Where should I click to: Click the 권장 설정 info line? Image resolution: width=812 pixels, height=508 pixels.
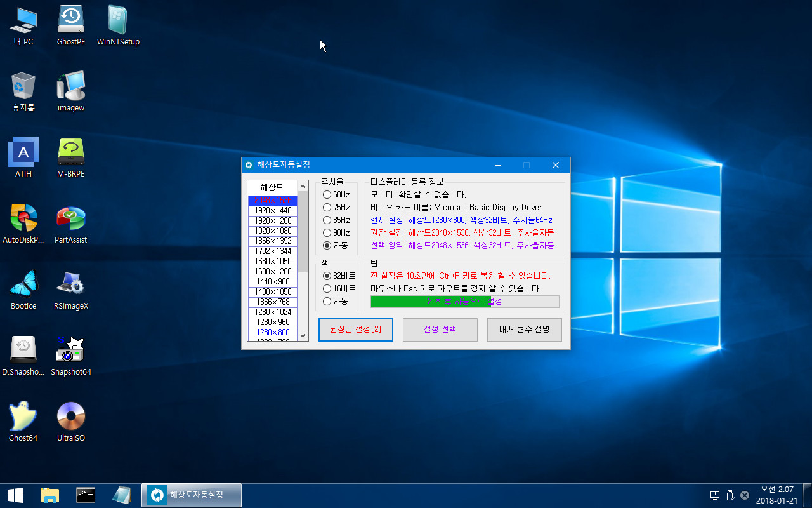[x=462, y=232]
